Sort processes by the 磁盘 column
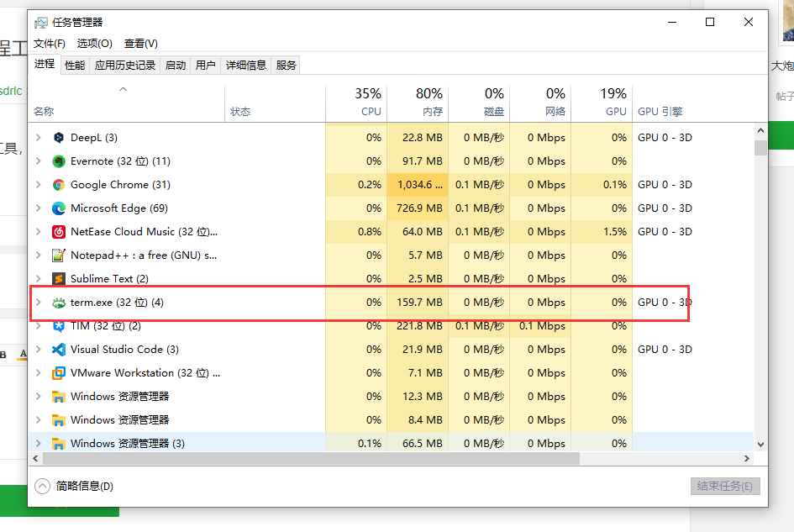 [x=479, y=103]
